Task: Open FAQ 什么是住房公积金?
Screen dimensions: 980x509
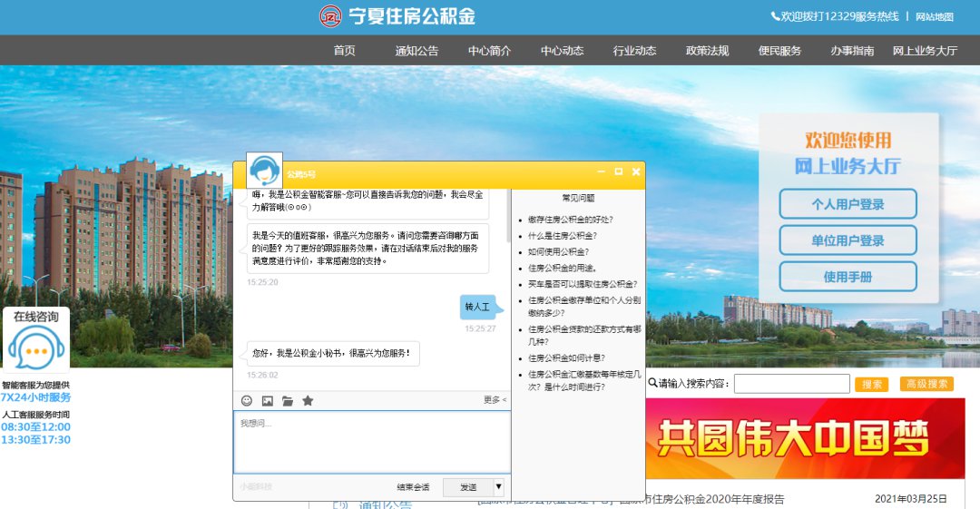Action: [563, 236]
